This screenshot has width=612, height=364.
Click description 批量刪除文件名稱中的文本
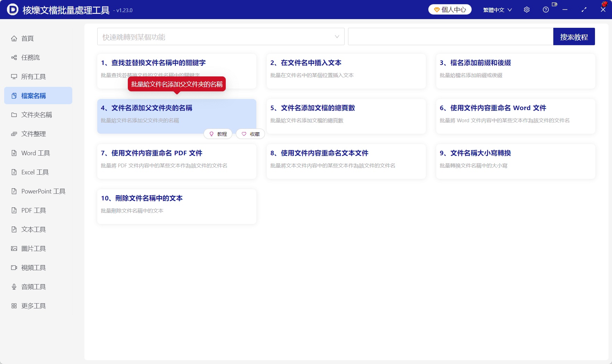tap(132, 211)
